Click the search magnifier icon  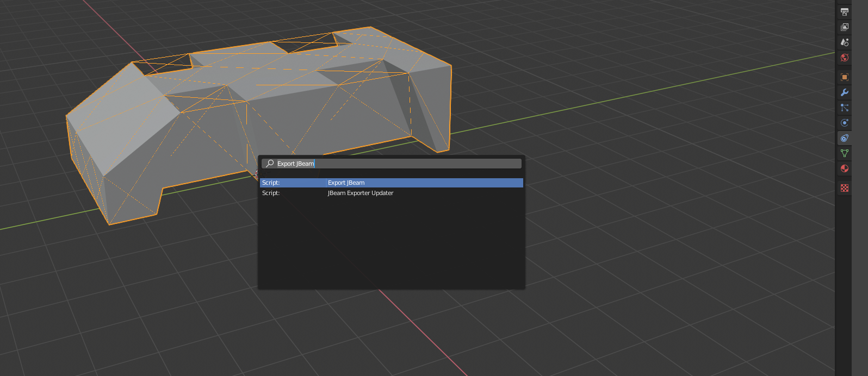(270, 164)
